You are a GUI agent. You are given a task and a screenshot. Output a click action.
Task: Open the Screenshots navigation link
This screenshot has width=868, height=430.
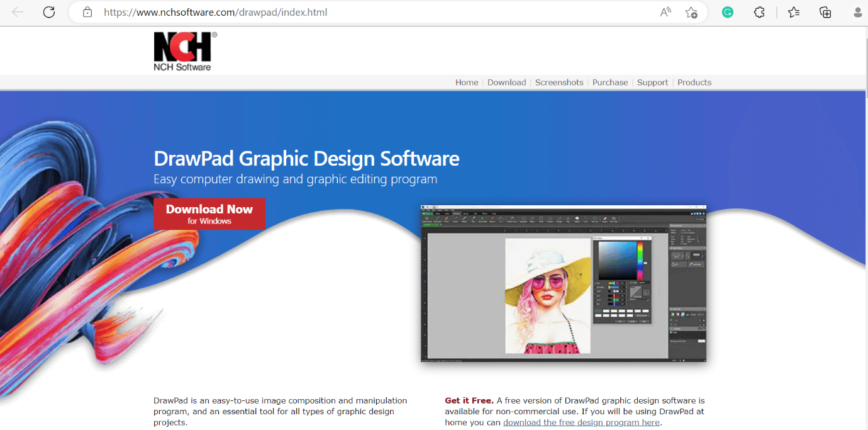559,82
